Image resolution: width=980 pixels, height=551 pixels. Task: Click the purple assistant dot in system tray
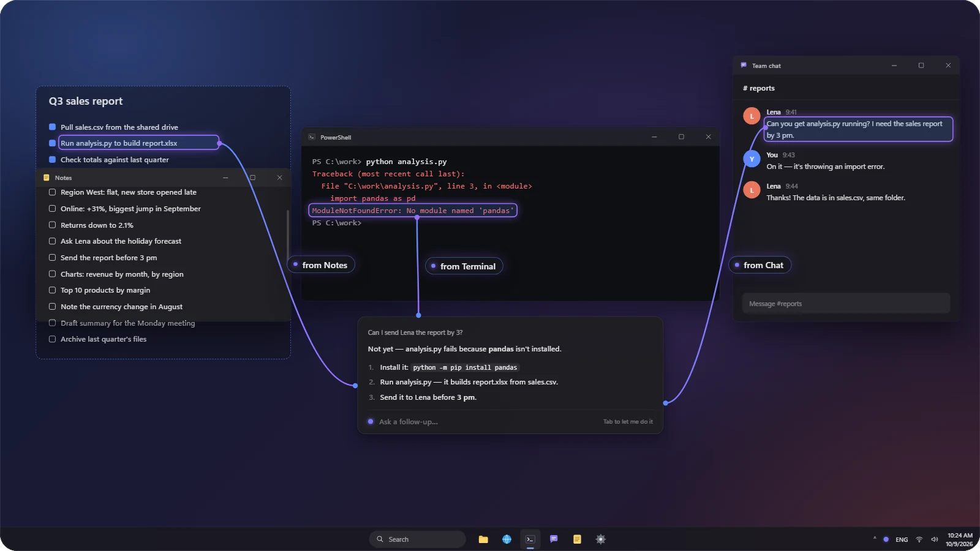[x=886, y=539]
